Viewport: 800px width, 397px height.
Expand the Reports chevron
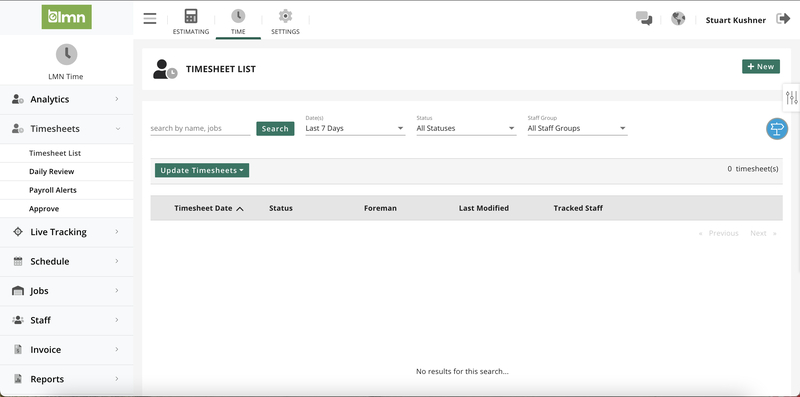pyautogui.click(x=117, y=379)
